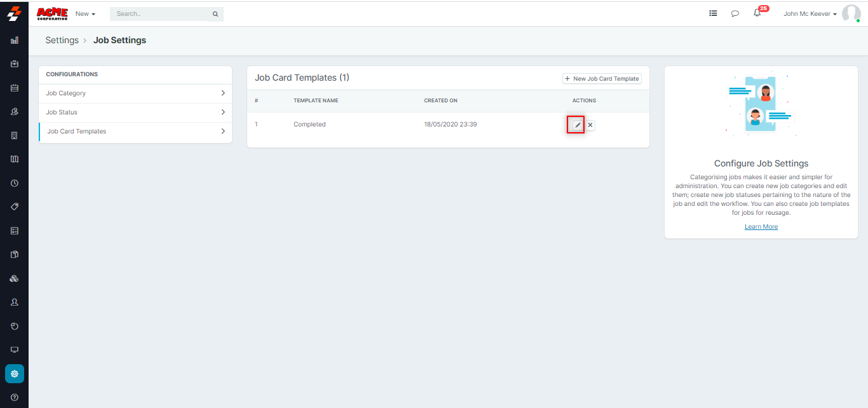
Task: Open the customers person icon with checkmark
Action: click(x=15, y=111)
